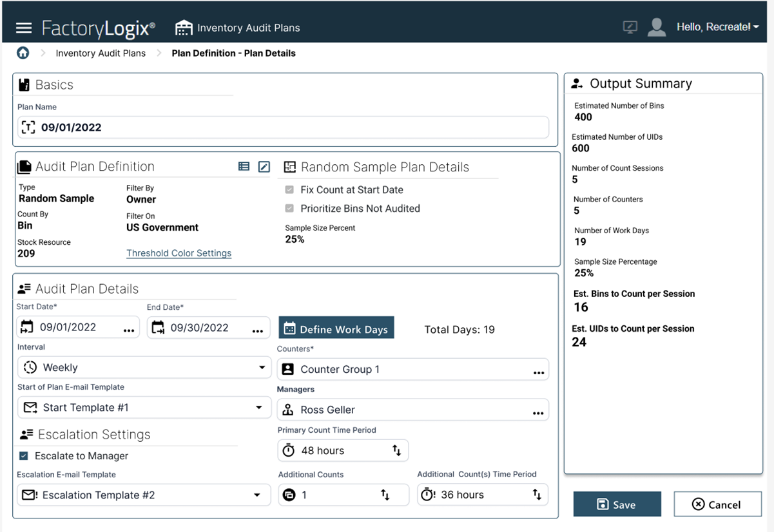This screenshot has height=532, width=774.
Task: Navigate to Inventory Audit Plans breadcrumb
Action: pos(101,53)
